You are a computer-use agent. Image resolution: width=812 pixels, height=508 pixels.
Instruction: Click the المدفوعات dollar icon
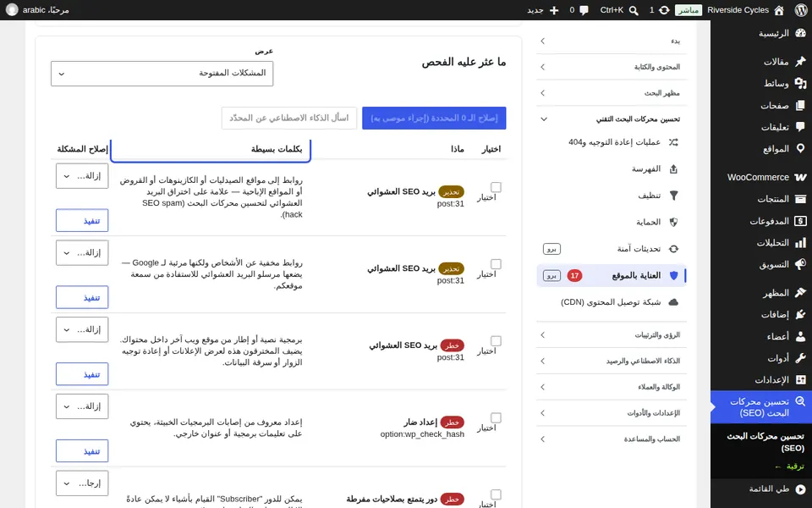(x=801, y=221)
